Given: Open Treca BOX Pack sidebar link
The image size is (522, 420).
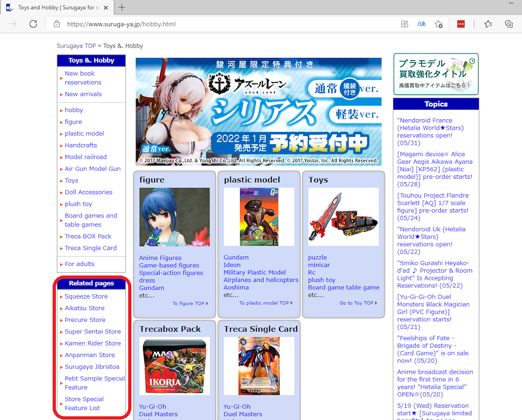Looking at the screenshot, I should (x=88, y=236).
